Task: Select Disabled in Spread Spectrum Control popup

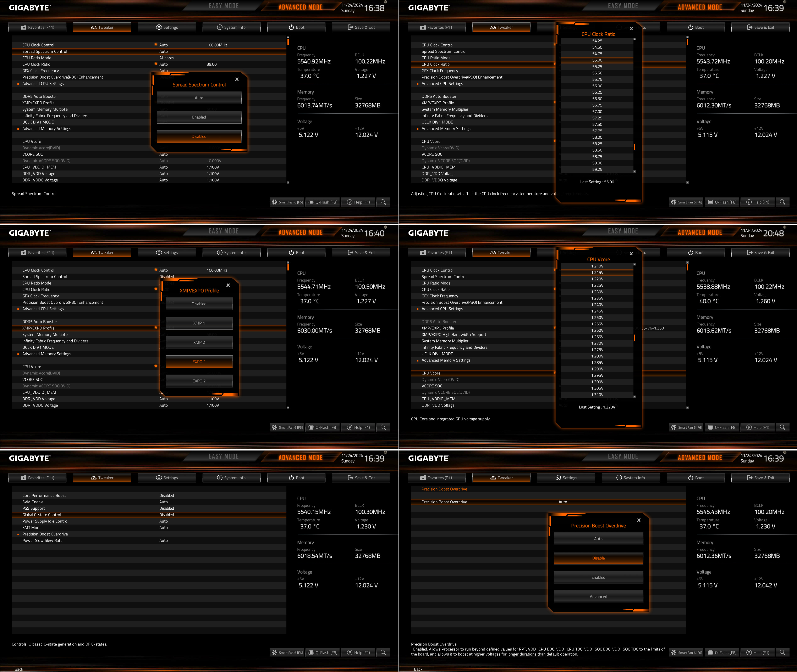Action: tap(199, 136)
